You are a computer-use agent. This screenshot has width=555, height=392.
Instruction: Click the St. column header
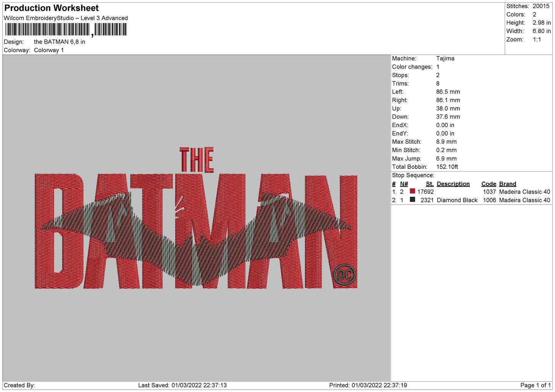(429, 184)
